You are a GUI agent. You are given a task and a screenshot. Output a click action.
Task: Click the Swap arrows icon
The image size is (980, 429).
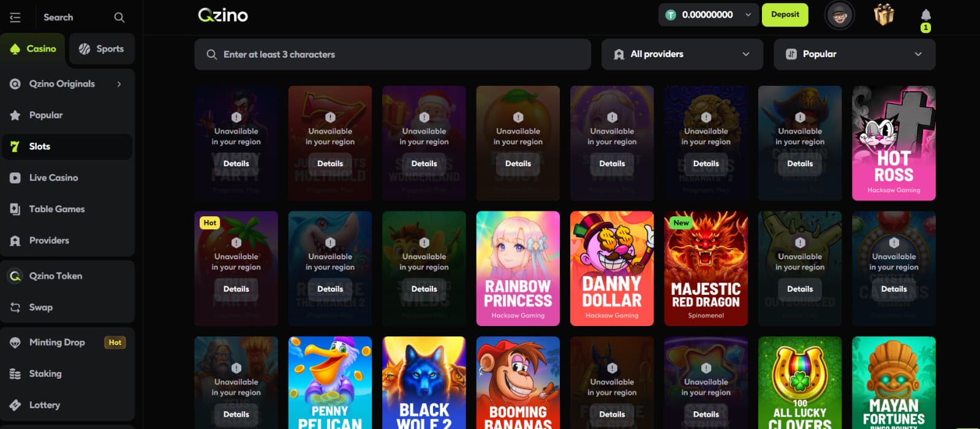[x=15, y=307]
